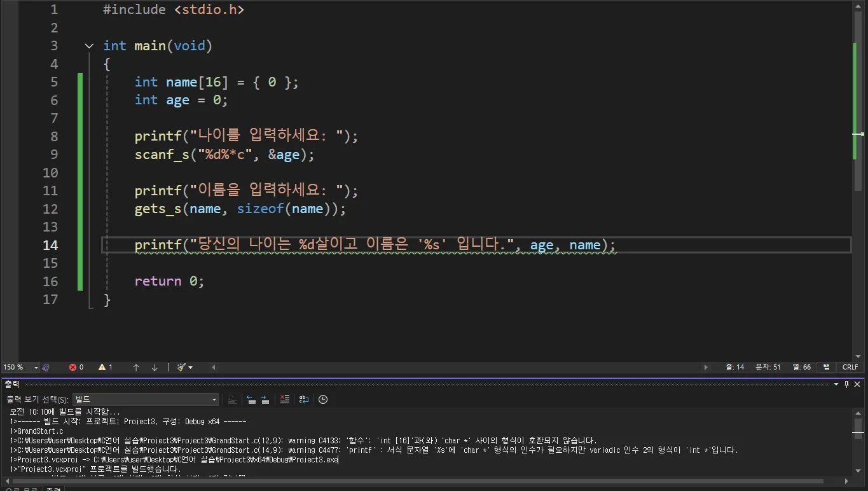Click the editor horizontal scrollbar track
Screen dimensions: 868x491
460,367
